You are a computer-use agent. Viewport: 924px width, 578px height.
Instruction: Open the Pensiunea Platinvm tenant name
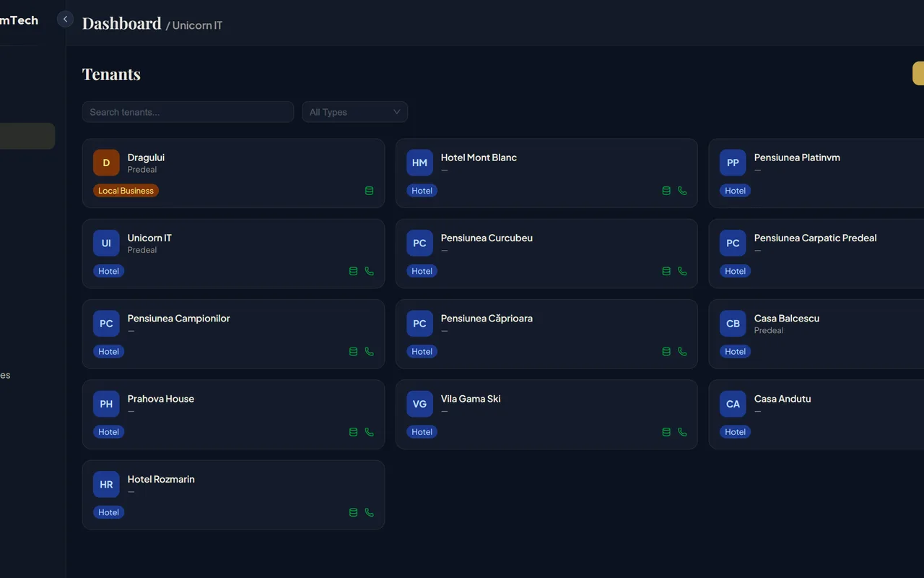[x=797, y=158]
